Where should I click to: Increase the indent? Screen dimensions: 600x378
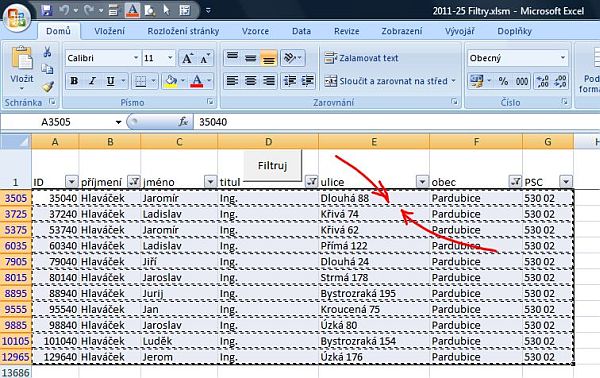coord(308,81)
